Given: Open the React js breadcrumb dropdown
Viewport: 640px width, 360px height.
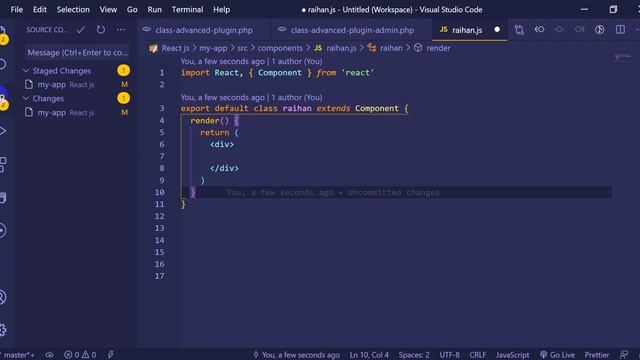Looking at the screenshot, I should click(176, 48).
